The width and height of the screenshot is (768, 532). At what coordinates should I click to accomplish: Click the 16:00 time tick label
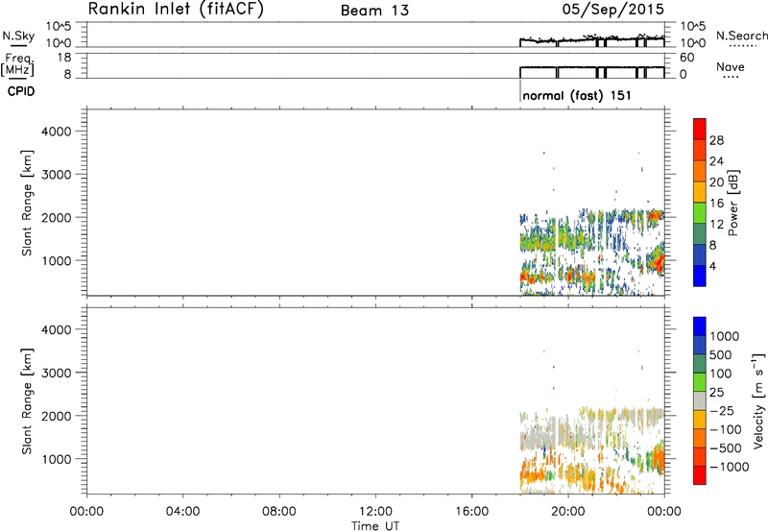[472, 512]
